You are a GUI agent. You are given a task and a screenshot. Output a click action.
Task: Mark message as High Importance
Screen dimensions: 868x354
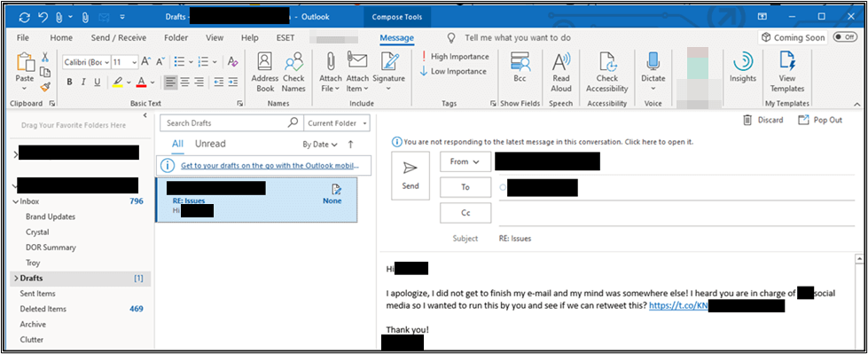(x=455, y=57)
